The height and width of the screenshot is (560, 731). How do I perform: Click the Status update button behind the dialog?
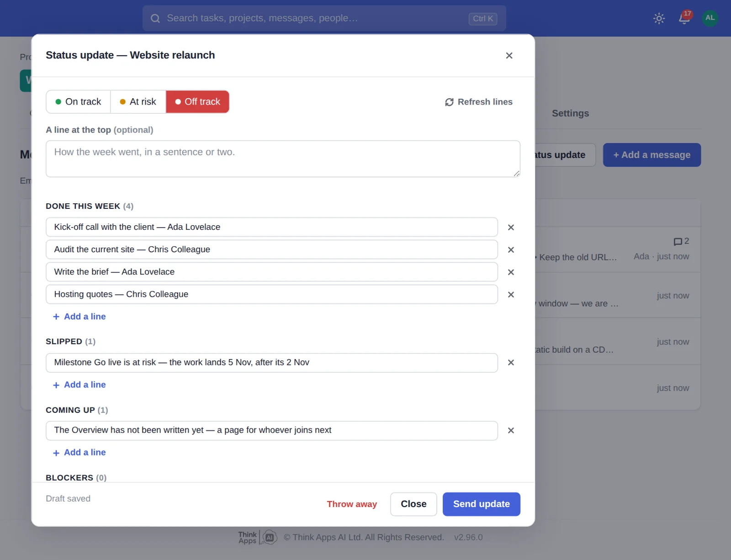565,155
